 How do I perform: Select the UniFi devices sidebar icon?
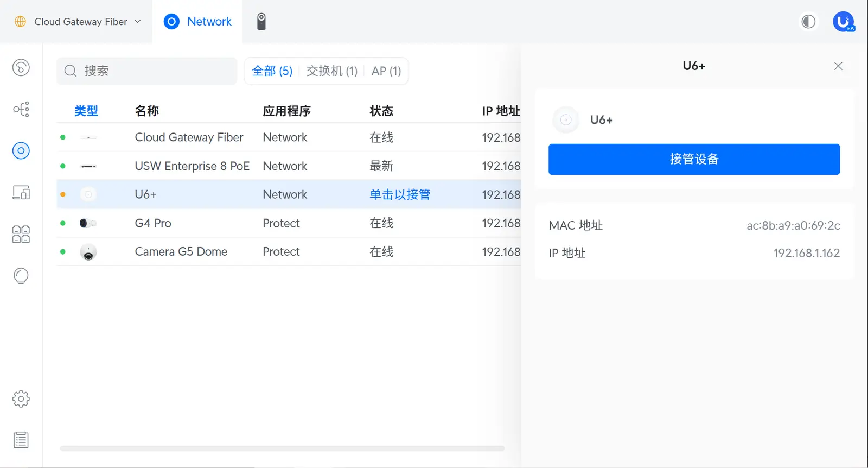pyautogui.click(x=21, y=150)
